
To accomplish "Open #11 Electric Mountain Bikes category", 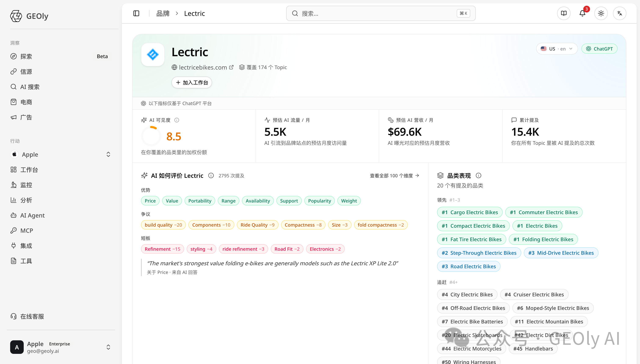I will pos(549,322).
